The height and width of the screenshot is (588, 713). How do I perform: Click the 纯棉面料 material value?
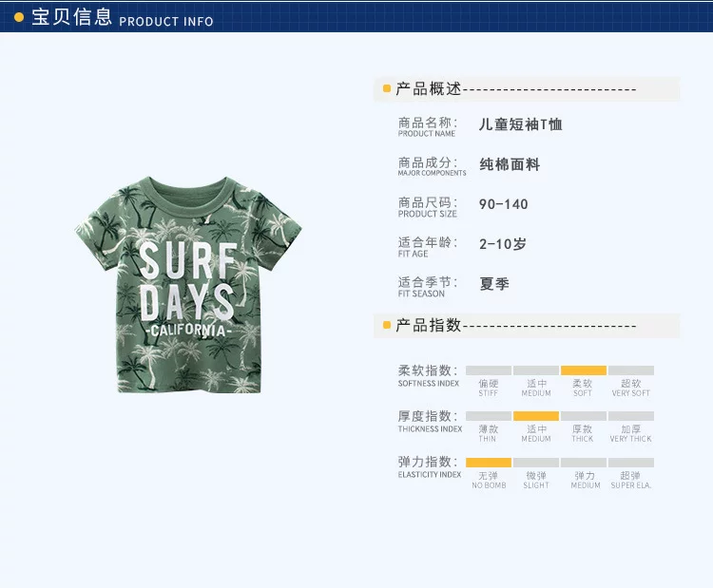[x=510, y=164]
